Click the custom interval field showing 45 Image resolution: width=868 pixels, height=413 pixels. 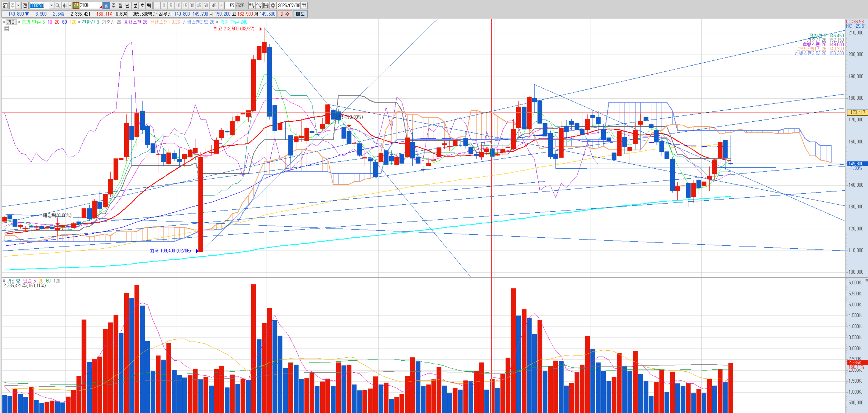[x=214, y=5]
